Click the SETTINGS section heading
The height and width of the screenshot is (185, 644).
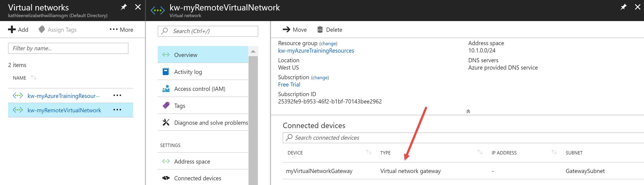point(170,145)
